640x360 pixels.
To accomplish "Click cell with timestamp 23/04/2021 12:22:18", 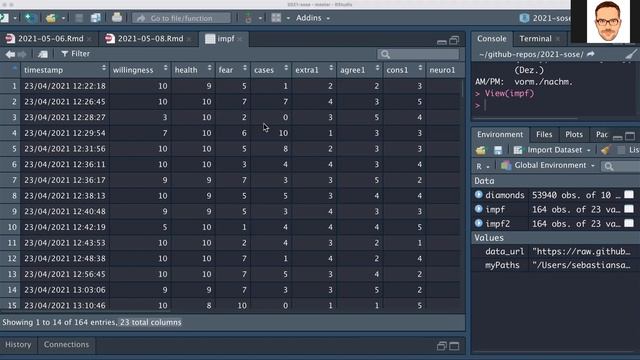I will 65,86.
